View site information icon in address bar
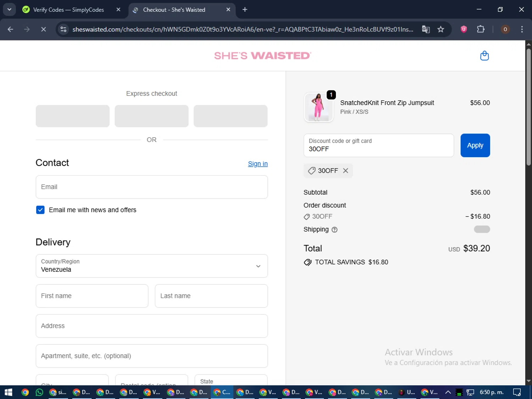The image size is (532, 399). 63,29
